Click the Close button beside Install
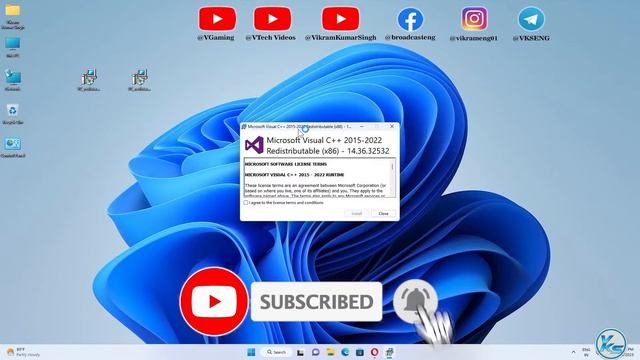The width and height of the screenshot is (640, 360). [x=383, y=213]
